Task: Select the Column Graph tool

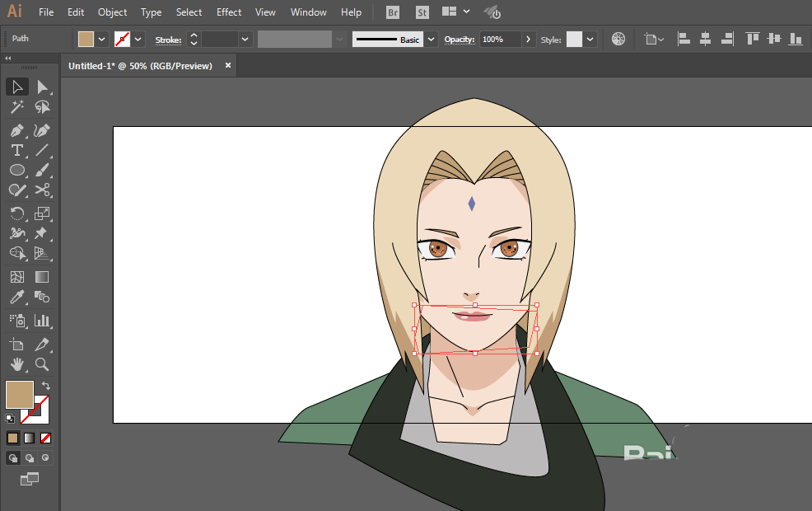Action: 42,321
